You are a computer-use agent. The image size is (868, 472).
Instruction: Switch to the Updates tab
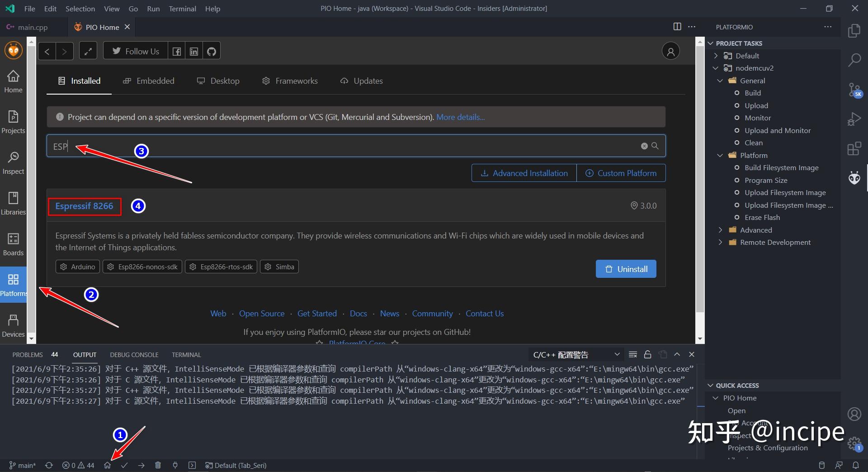click(x=361, y=81)
